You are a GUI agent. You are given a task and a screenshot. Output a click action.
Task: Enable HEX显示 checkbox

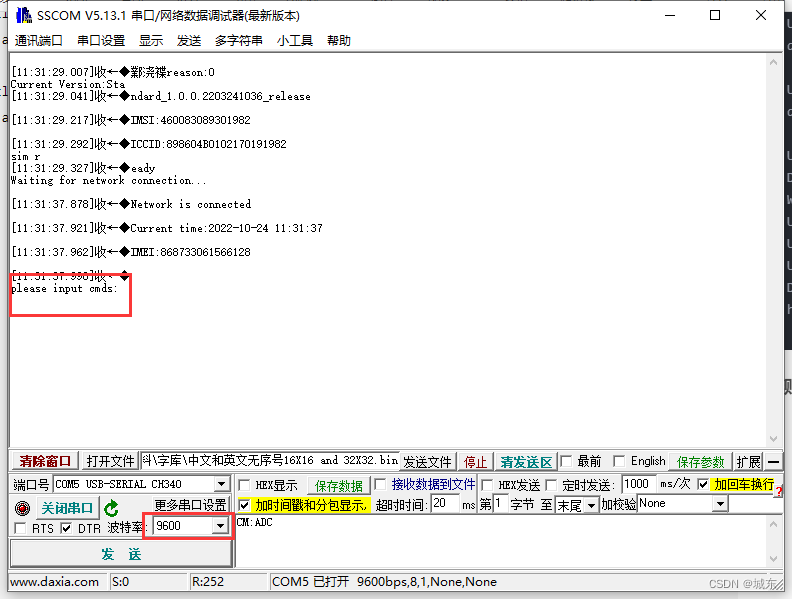pos(244,485)
